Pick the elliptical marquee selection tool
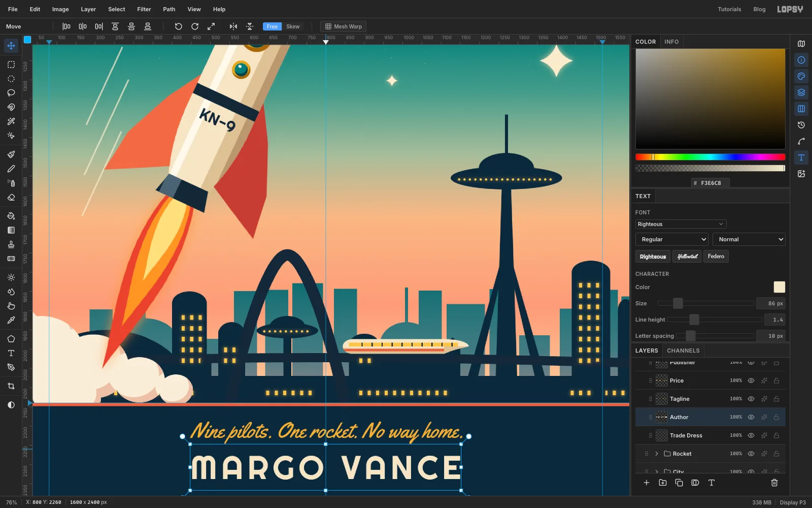The image size is (812, 508). (11, 79)
